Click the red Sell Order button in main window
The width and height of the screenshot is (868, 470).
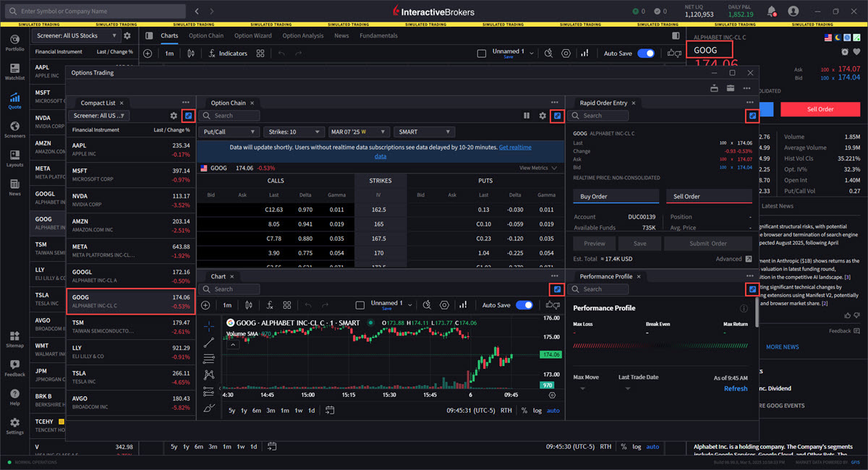[820, 109]
